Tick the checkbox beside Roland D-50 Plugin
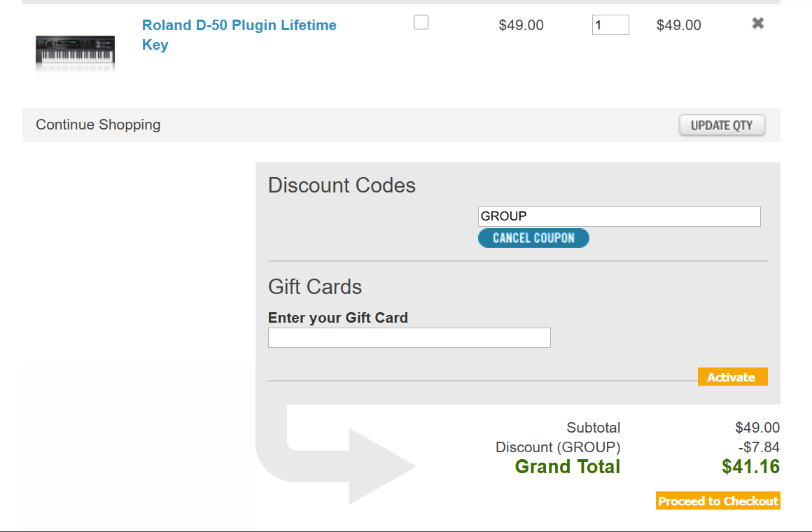Screen dimensions: 812x532 tap(421, 22)
